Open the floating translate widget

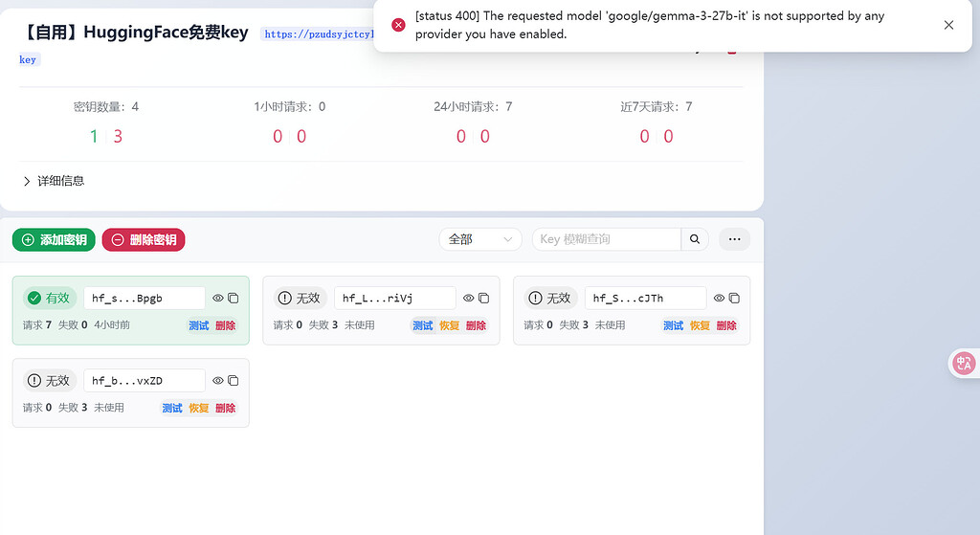click(x=963, y=363)
